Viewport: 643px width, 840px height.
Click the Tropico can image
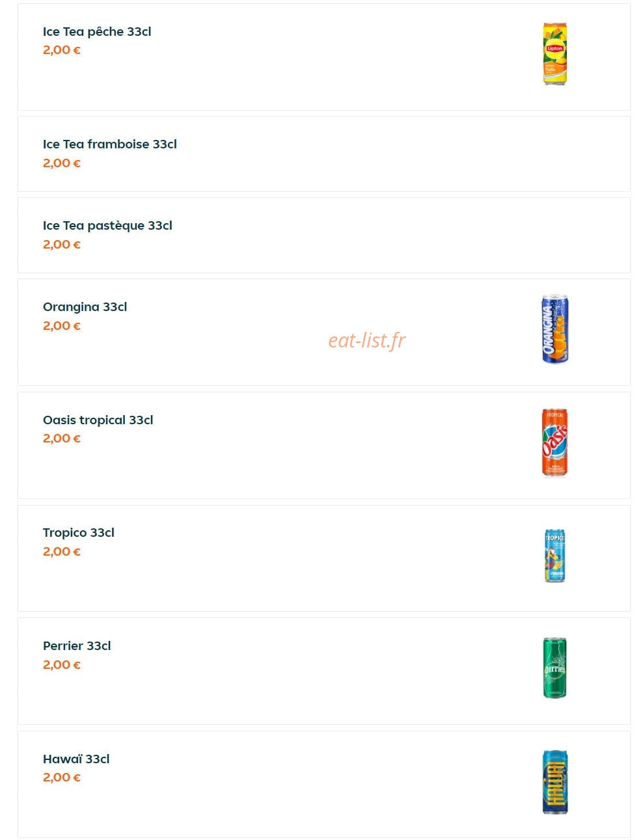pos(554,555)
